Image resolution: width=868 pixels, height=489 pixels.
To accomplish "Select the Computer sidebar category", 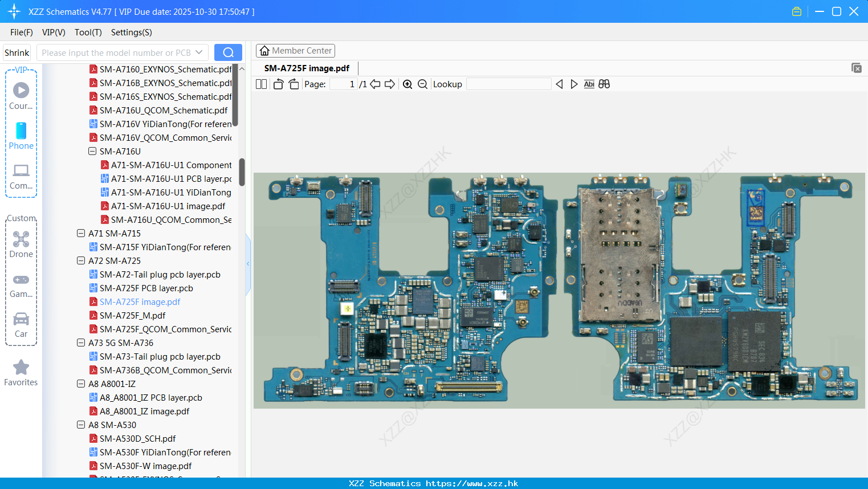I will [21, 176].
